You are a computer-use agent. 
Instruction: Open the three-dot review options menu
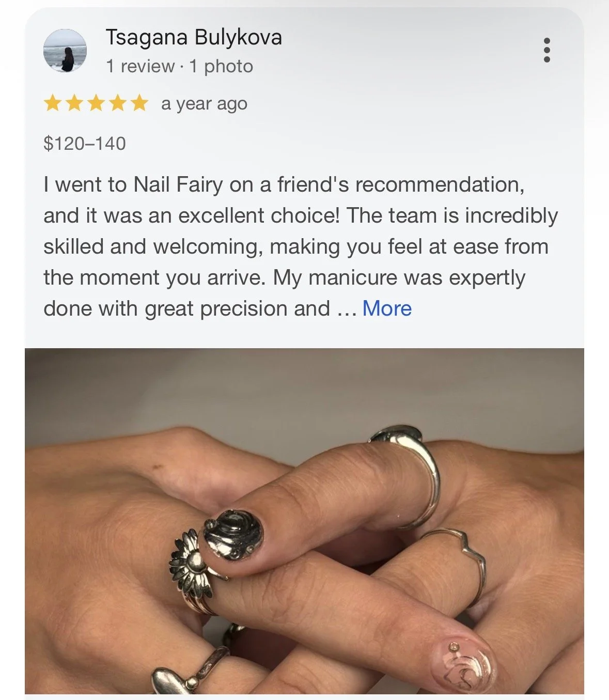coord(547,50)
